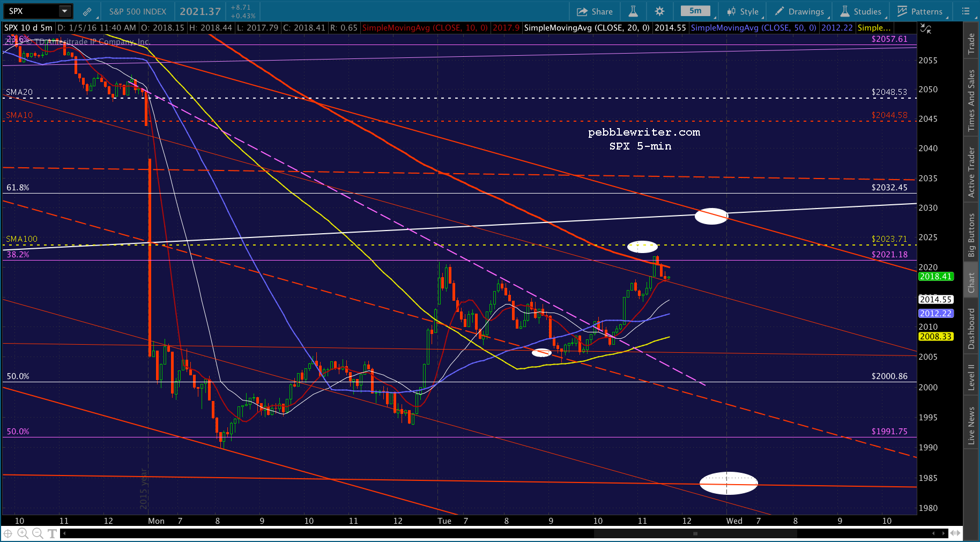Screen dimensions: 980x542
Task: Click the truncated yellow Simple... study label
Action: click(874, 28)
